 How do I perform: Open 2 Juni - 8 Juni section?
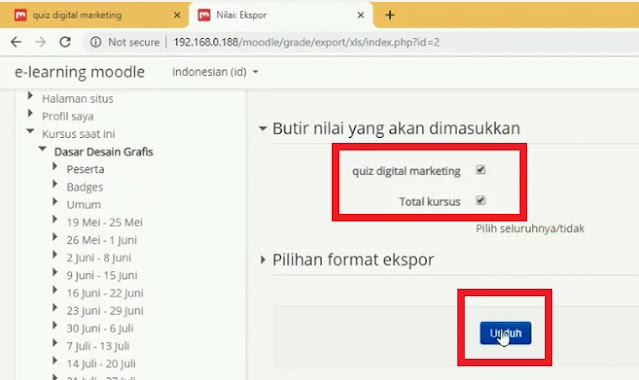point(99,258)
